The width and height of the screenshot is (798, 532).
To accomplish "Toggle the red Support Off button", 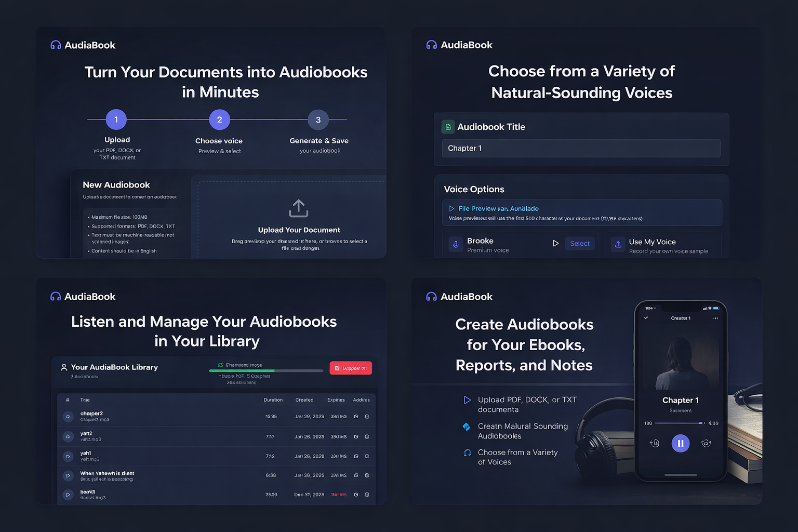I will [351, 368].
